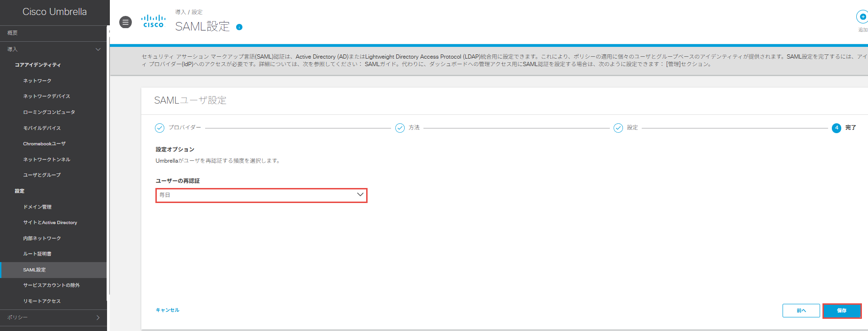Click the step 4 完了 circle
This screenshot has width=868, height=331.
click(836, 128)
